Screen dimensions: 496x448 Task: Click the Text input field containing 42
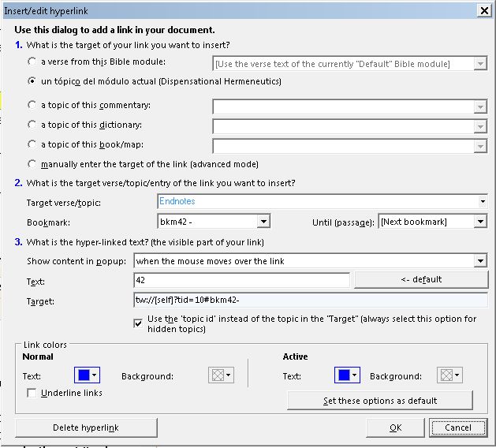tap(241, 280)
